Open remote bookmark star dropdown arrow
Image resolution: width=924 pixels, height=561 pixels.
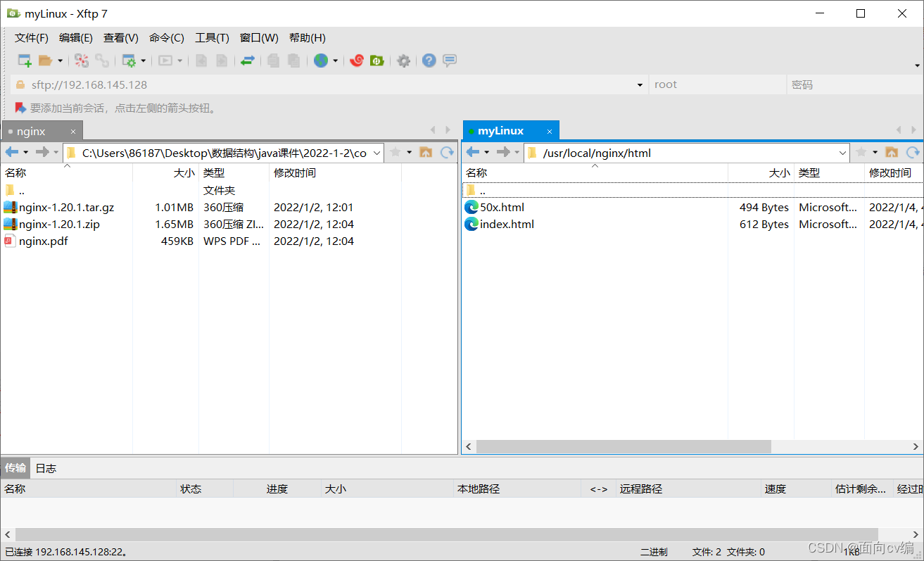click(x=875, y=152)
